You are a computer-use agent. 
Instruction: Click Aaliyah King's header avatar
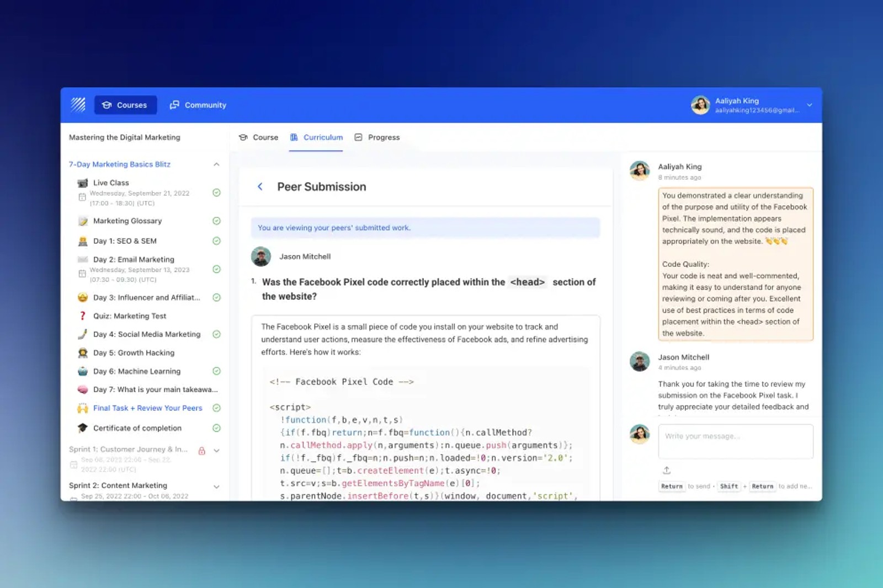[x=700, y=105]
